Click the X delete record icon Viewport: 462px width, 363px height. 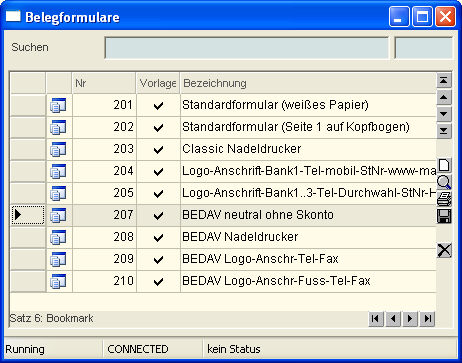click(444, 250)
